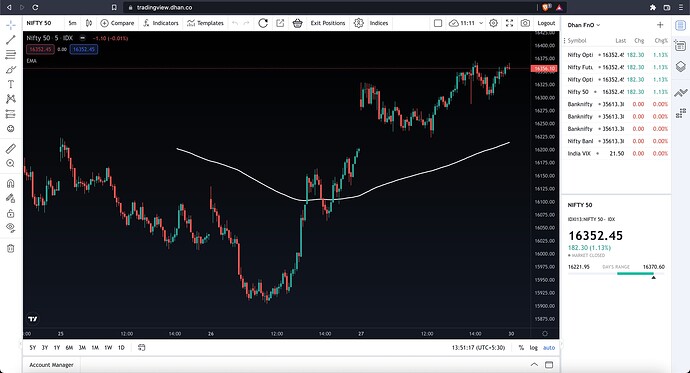The width and height of the screenshot is (690, 373).
Task: Select the 1Y time range
Action: coord(57,347)
